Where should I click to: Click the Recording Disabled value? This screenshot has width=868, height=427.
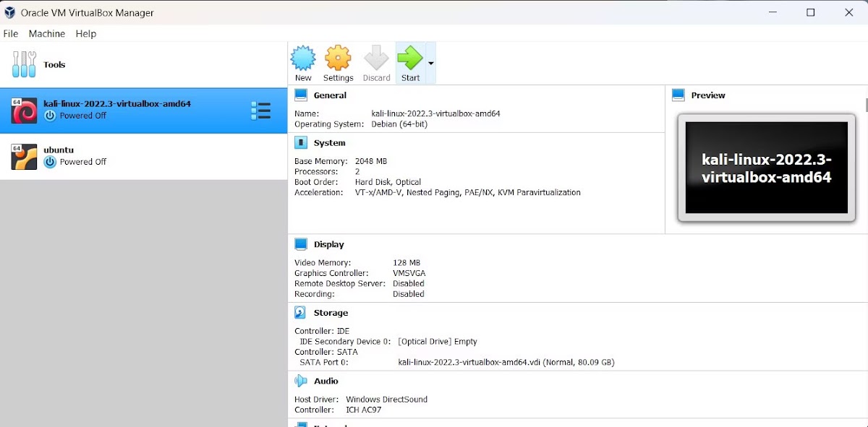tap(409, 294)
